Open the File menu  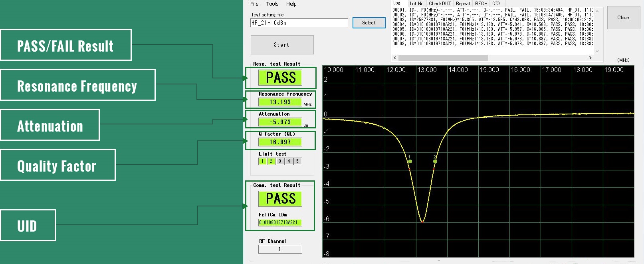coord(254,4)
